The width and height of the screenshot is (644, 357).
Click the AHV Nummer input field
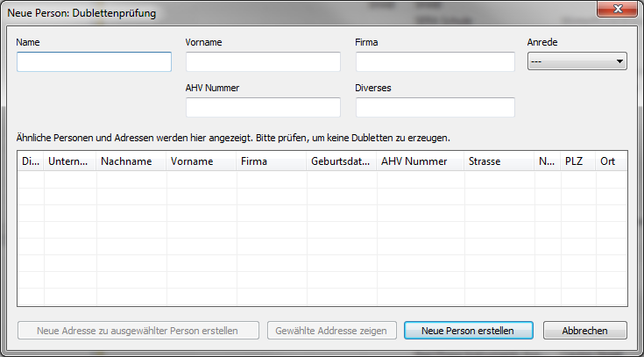tap(263, 107)
